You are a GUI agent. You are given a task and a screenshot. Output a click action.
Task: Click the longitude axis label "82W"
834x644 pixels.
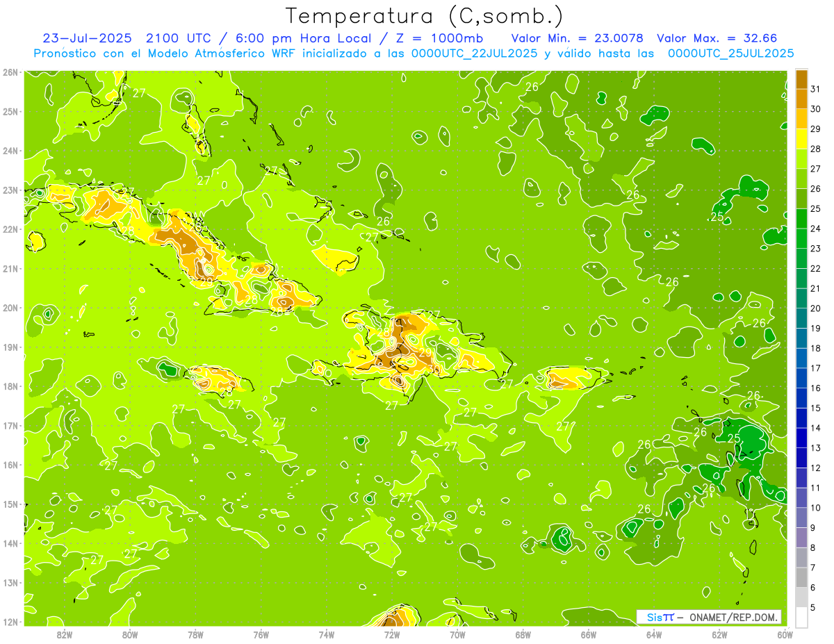tap(65, 634)
